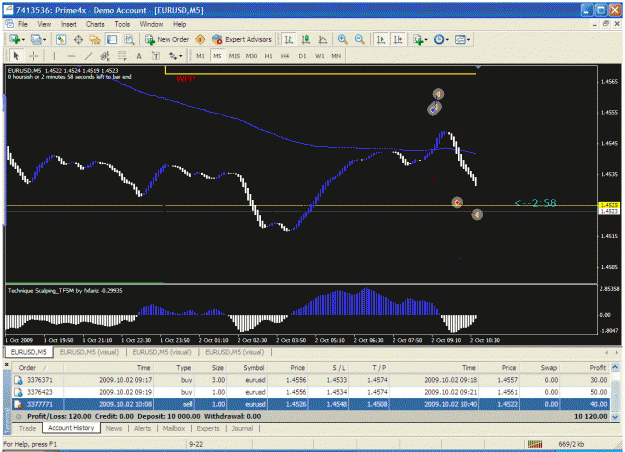Screen dimensions: 625x452
Task: Switch chart to bar chart style
Action: click(289, 39)
